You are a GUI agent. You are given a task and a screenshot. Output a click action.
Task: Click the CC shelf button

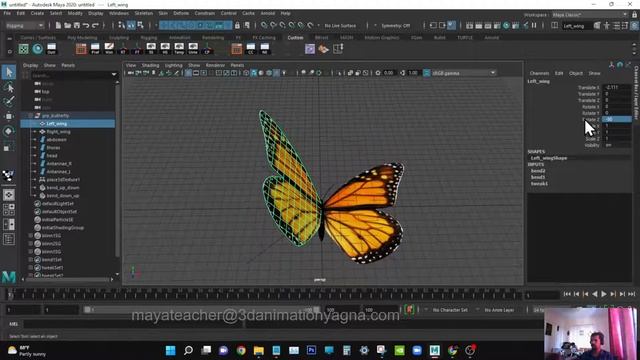[x=251, y=49]
